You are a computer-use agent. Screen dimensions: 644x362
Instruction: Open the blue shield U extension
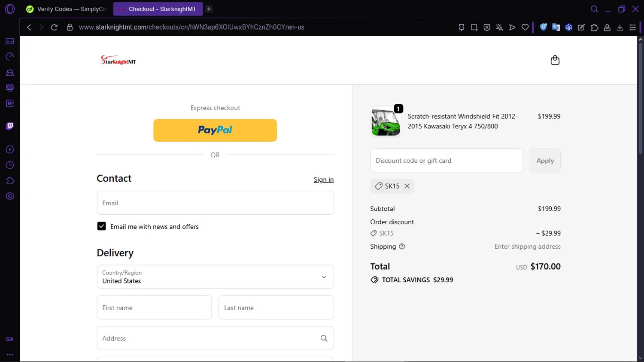(x=544, y=27)
